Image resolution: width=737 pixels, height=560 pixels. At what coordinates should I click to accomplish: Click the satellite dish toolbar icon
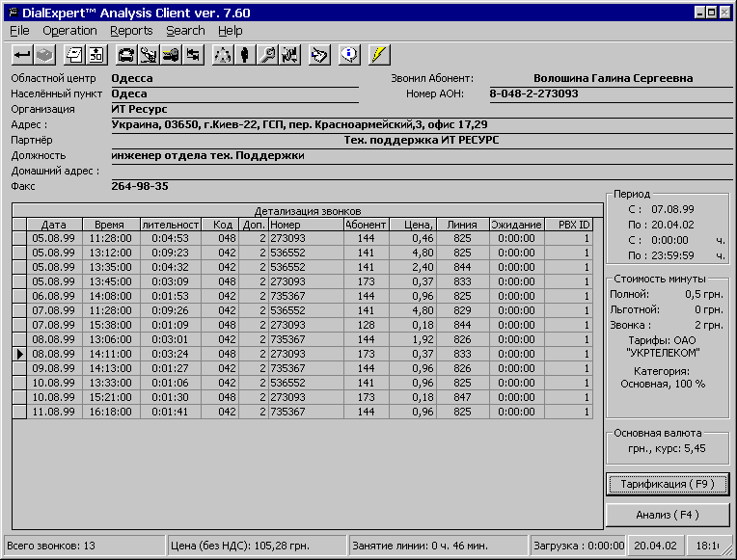click(149, 55)
